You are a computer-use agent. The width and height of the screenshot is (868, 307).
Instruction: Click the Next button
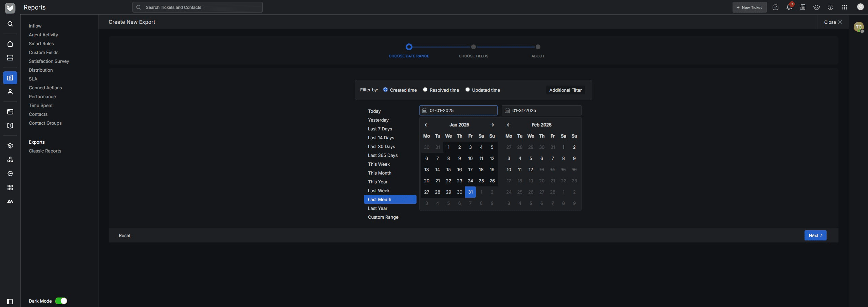point(815,235)
